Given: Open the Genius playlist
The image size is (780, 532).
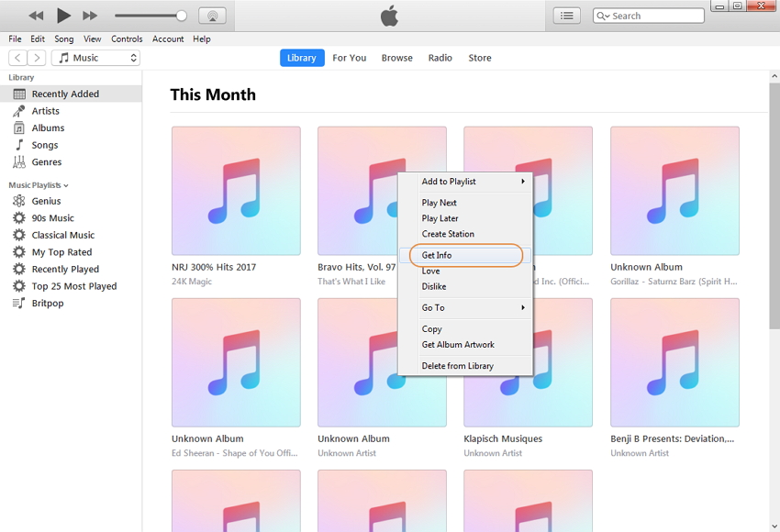Looking at the screenshot, I should click(46, 201).
